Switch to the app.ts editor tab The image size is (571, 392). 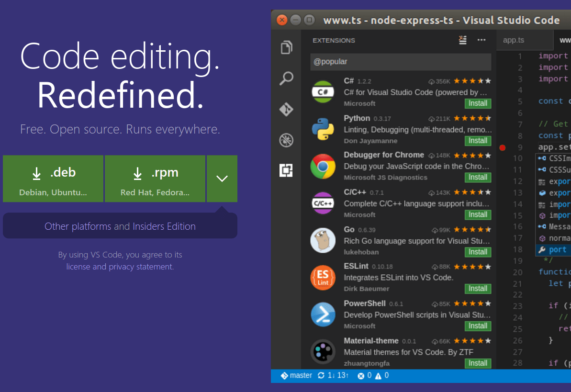click(x=514, y=40)
